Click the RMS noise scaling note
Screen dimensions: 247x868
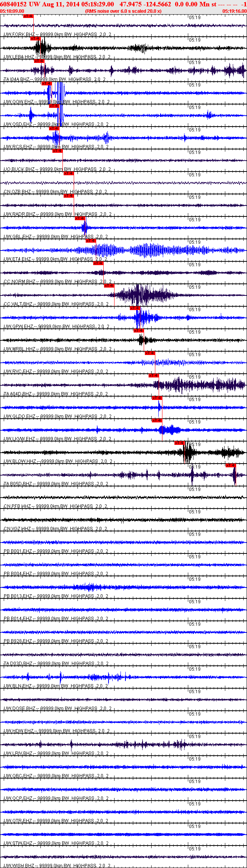tap(124, 11)
